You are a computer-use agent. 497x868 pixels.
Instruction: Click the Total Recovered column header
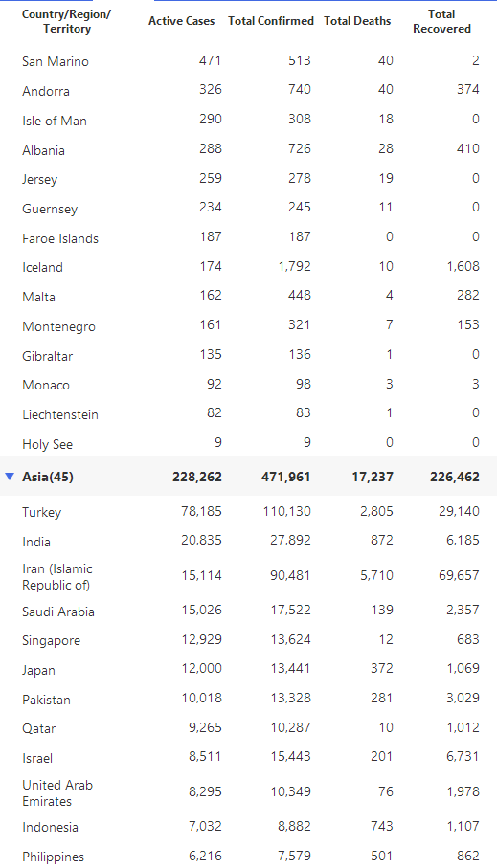tap(441, 21)
